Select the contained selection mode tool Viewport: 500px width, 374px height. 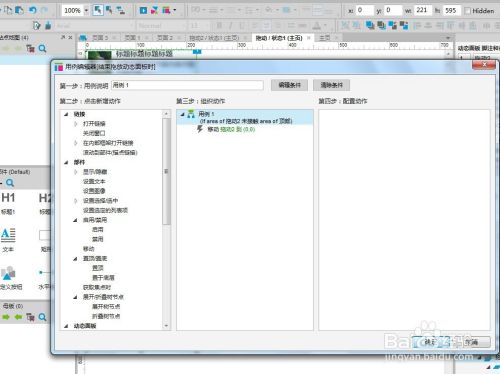coord(109,10)
